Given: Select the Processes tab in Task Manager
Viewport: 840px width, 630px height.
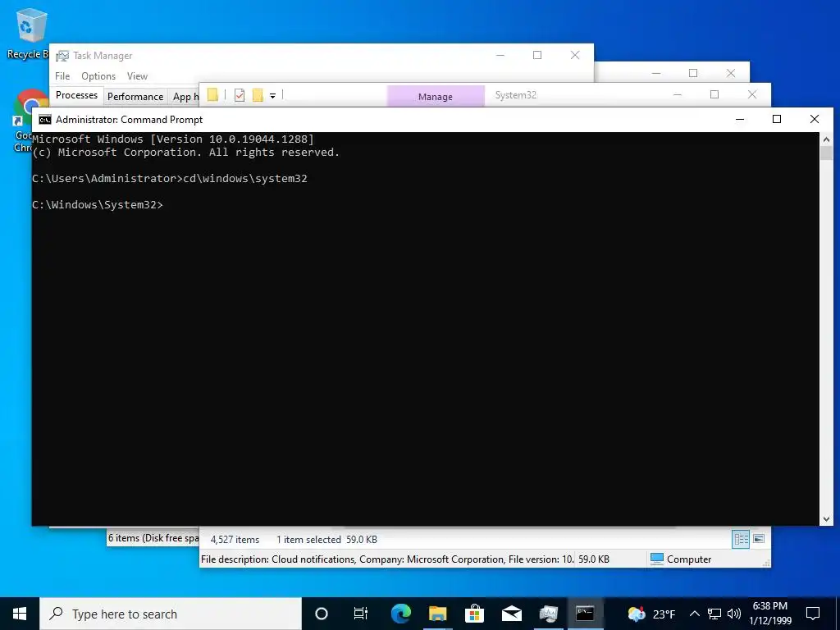Looking at the screenshot, I should pos(76,95).
